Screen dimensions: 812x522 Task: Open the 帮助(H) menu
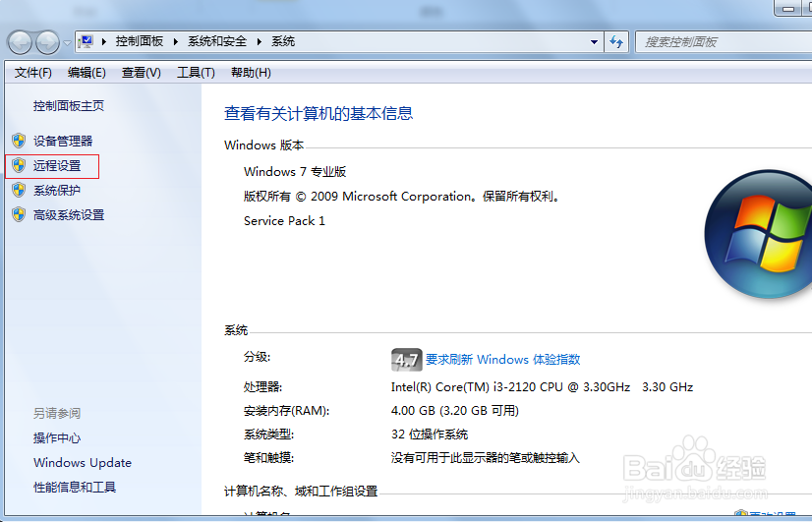click(251, 73)
